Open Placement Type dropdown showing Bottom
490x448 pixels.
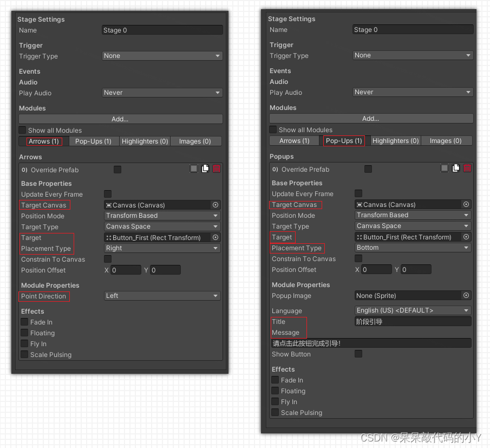[413, 247]
